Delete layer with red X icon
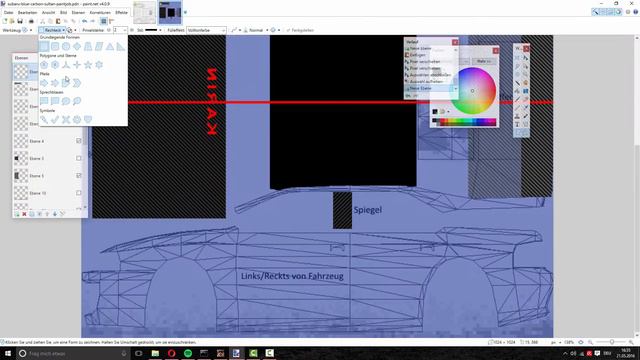The image size is (640, 360). click(x=24, y=214)
